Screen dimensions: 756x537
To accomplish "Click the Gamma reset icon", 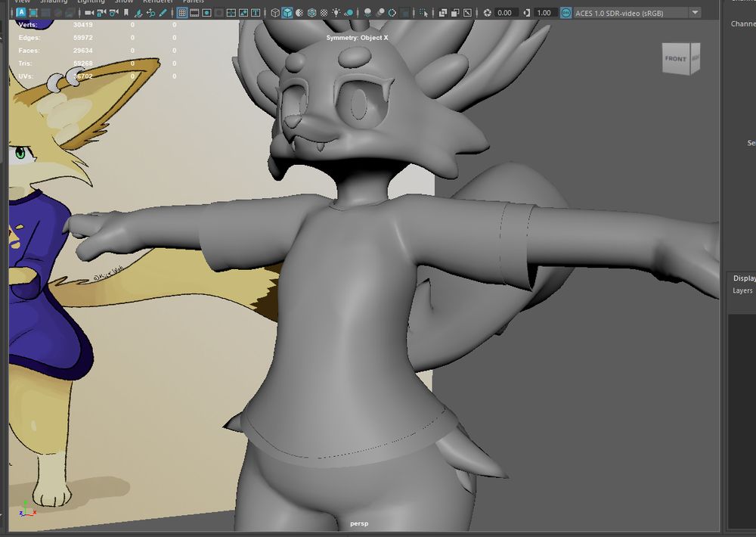I will 526,13.
